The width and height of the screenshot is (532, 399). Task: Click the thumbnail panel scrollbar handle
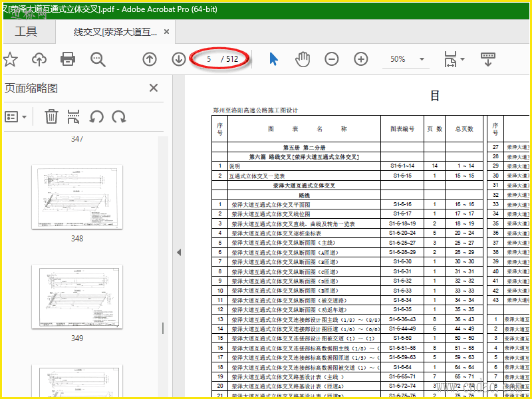click(163, 328)
